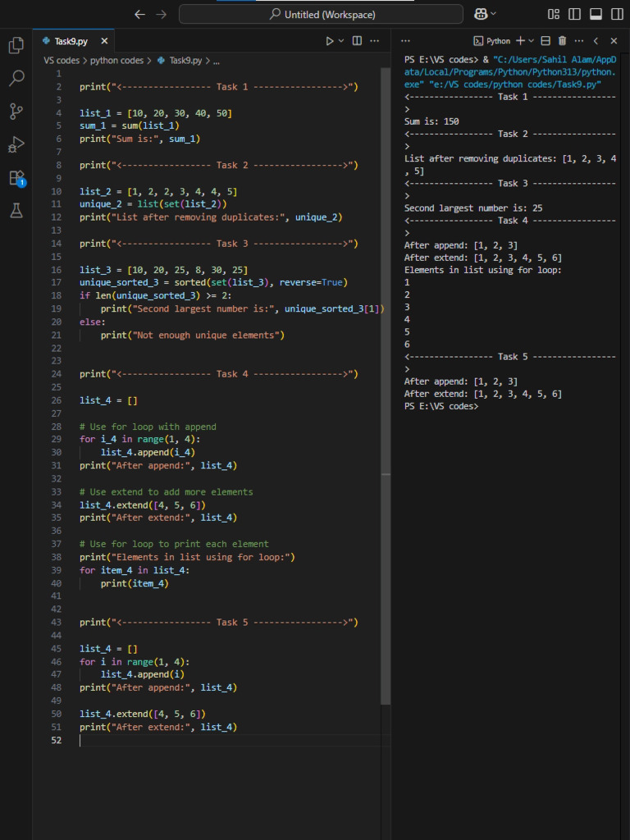
Task: Click the Run Python File play button
Action: point(330,41)
